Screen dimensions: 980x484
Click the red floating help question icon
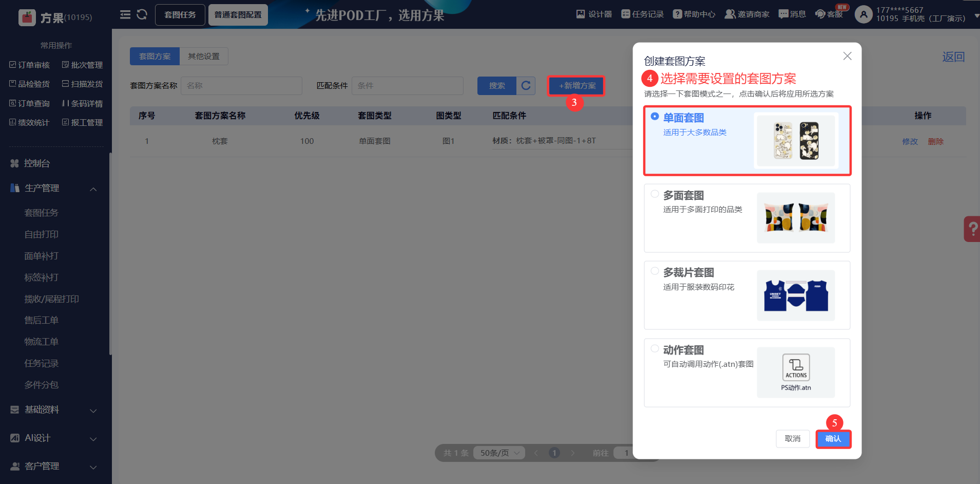tap(972, 229)
